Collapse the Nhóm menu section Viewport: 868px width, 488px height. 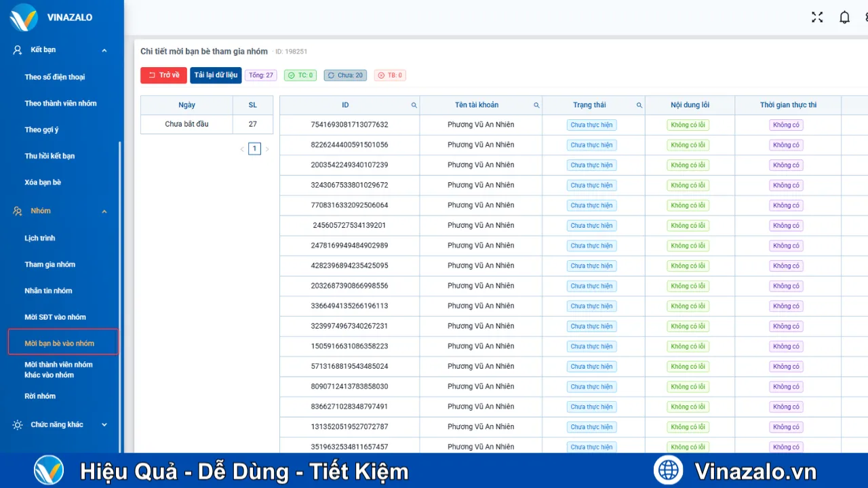coord(104,211)
